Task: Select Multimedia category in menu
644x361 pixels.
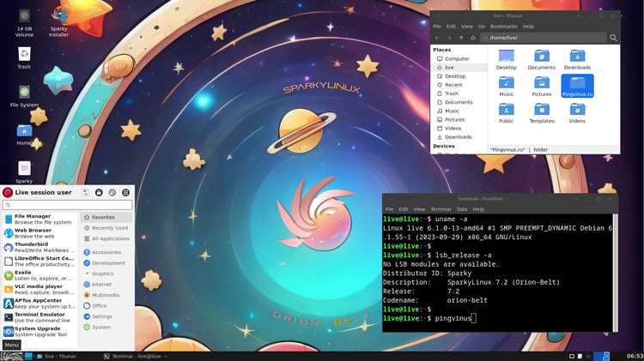Action: point(106,295)
